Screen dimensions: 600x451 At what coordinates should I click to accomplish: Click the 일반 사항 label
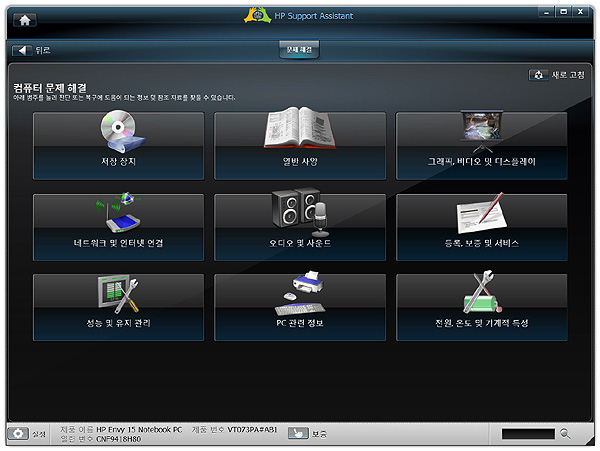point(300,162)
